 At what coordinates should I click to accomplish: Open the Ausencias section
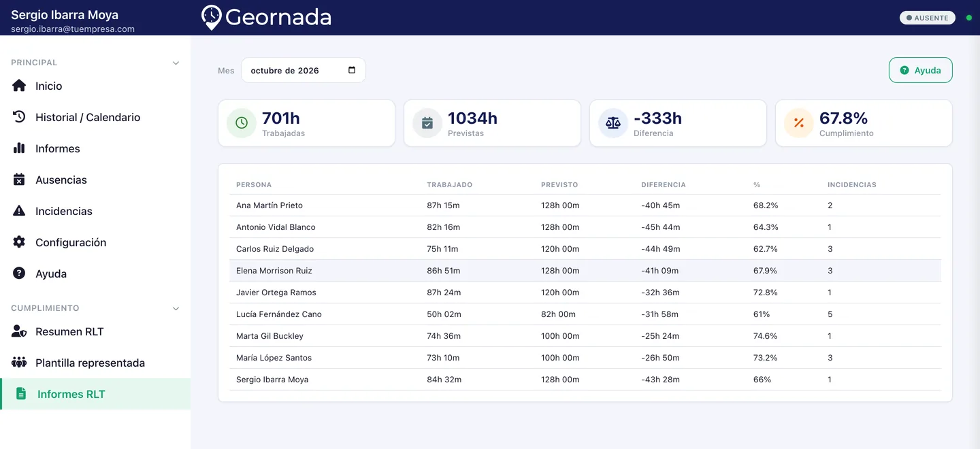pyautogui.click(x=95, y=180)
